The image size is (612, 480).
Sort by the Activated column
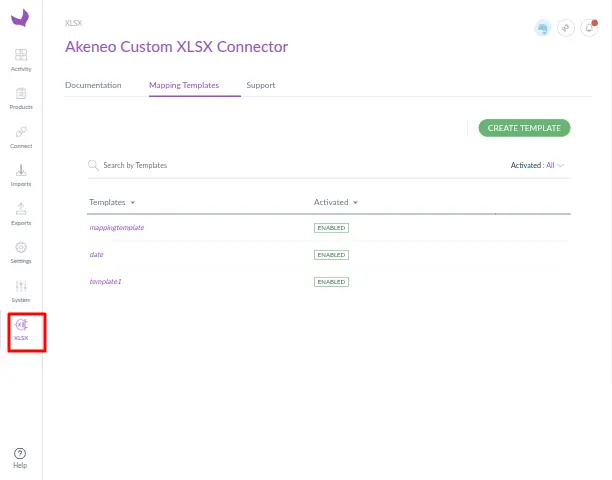click(336, 202)
